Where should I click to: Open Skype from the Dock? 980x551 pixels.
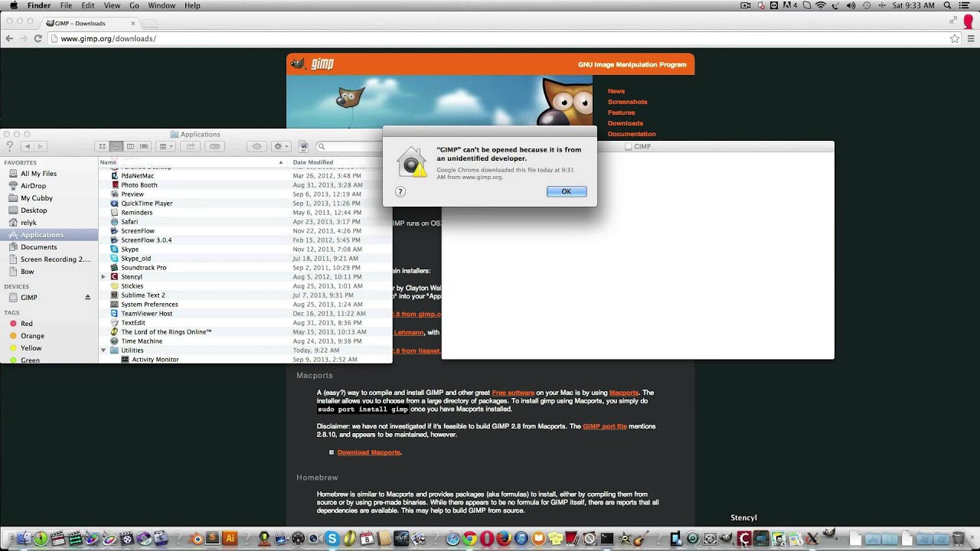pos(332,539)
